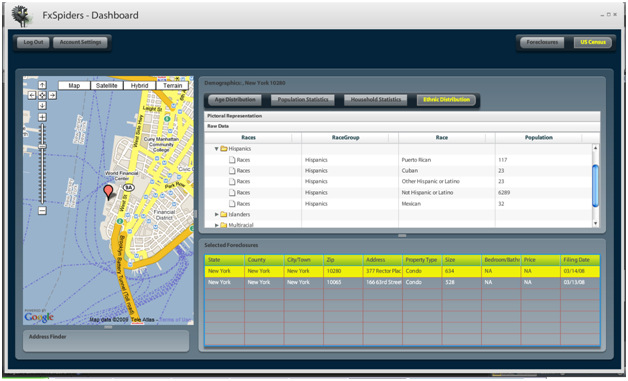Screen dimensions: 628x381
Task: Click the document icon in Mexican row
Action: pos(232,204)
